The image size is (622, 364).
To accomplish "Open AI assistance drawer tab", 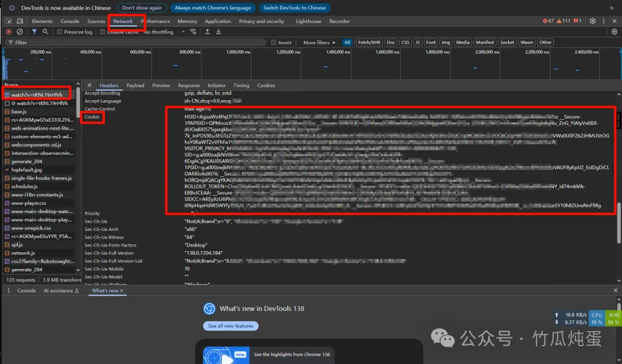I will click(x=61, y=291).
